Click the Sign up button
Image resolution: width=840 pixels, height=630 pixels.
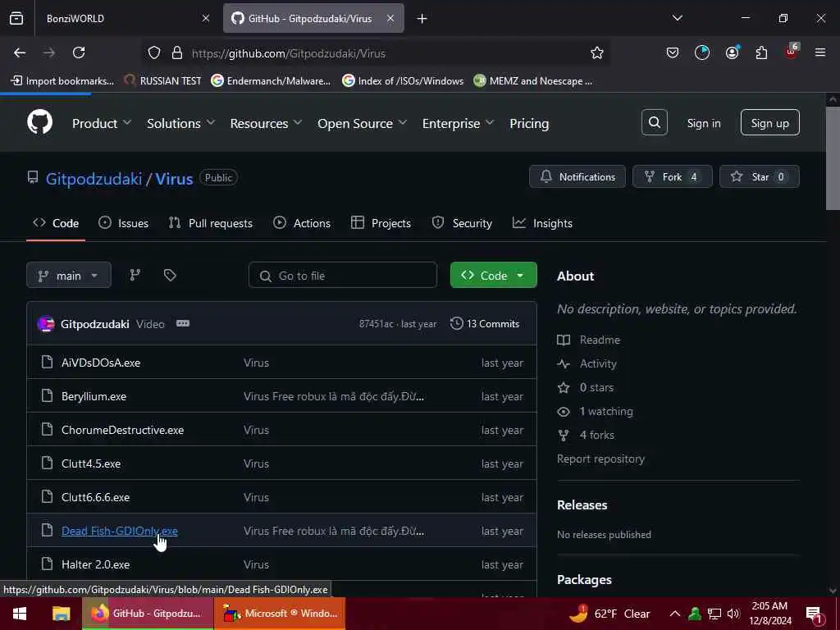click(x=769, y=123)
